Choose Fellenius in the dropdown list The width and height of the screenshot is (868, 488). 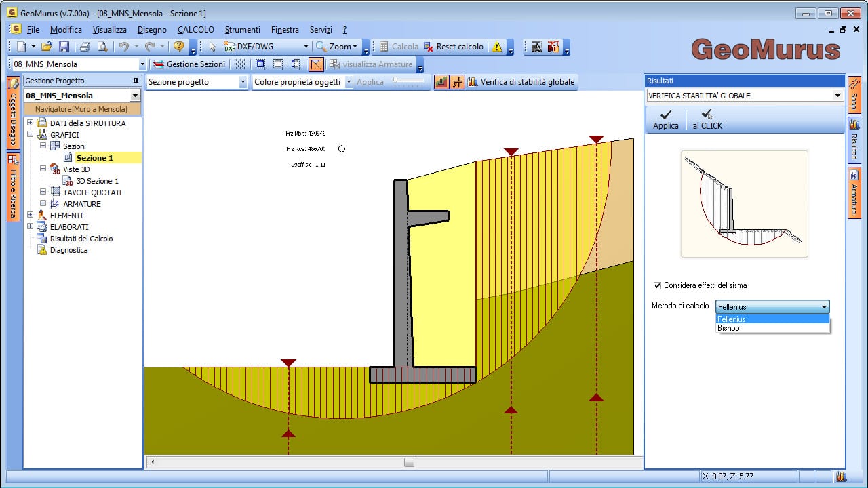[772, 319]
